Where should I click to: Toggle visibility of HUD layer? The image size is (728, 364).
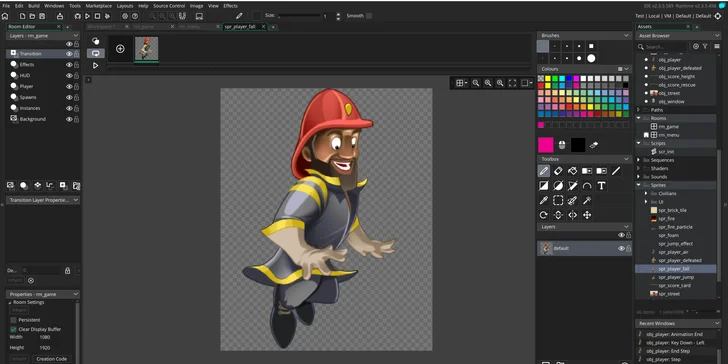point(69,76)
